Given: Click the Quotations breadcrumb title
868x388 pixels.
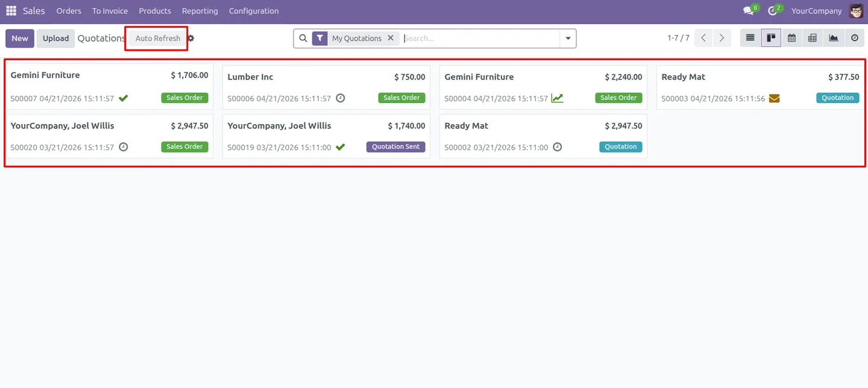Looking at the screenshot, I should point(101,39).
